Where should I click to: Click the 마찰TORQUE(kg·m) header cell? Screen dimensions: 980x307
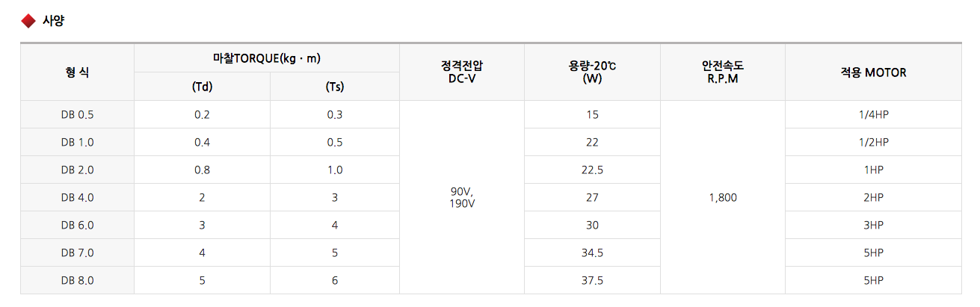coord(267,58)
